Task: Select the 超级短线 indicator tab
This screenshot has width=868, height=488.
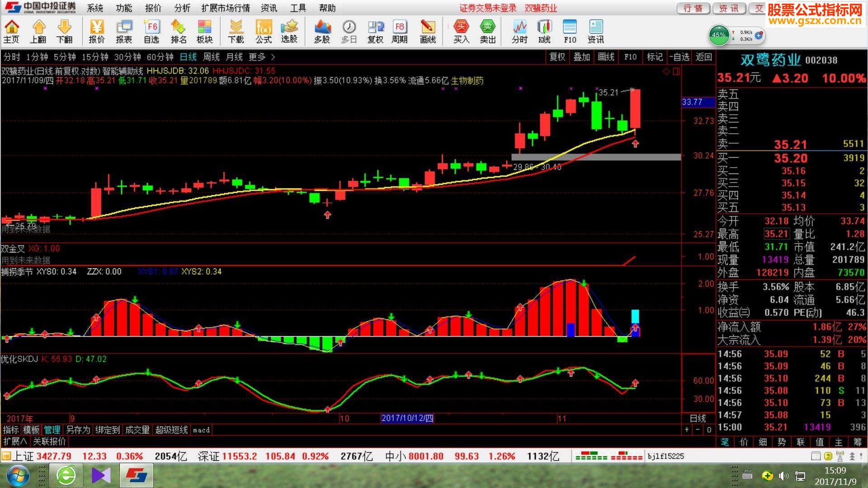Action: pos(171,430)
